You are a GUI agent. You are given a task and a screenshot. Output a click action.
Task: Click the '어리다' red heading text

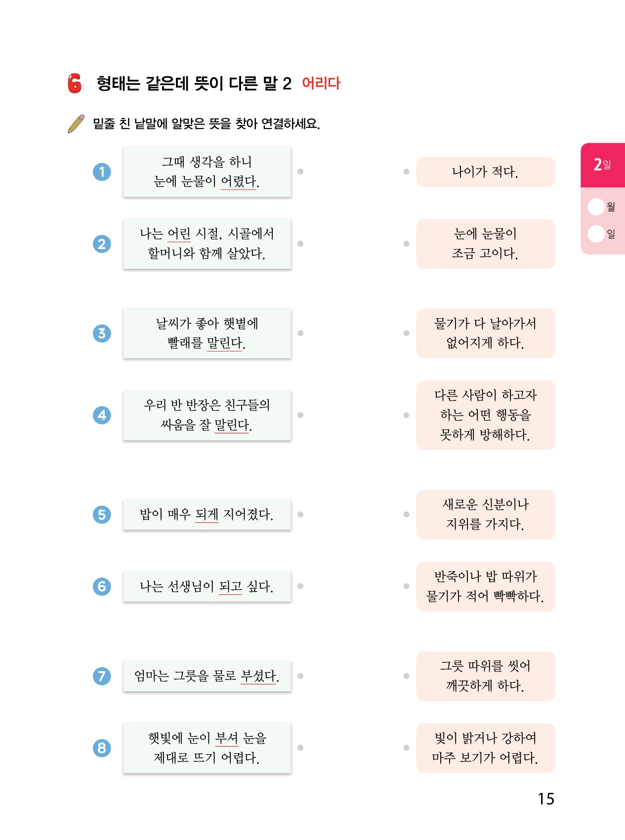321,83
